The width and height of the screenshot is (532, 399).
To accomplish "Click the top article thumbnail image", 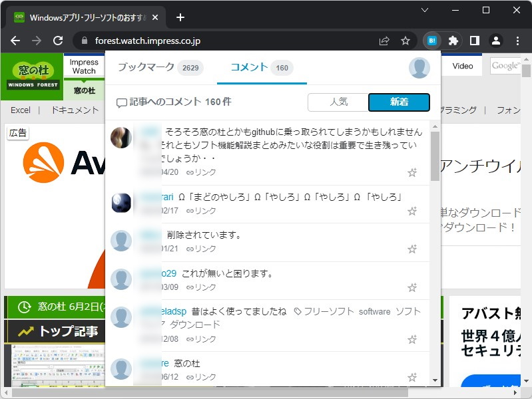I will 58,366.
